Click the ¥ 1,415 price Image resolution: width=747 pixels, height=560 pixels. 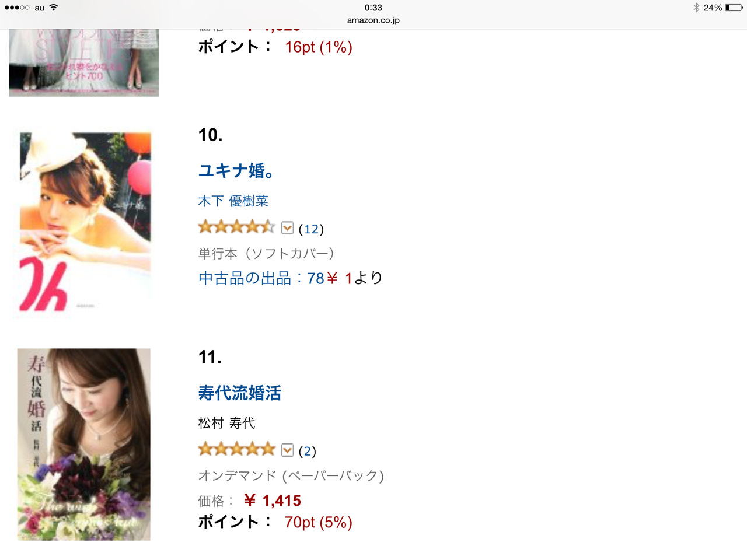tap(273, 501)
